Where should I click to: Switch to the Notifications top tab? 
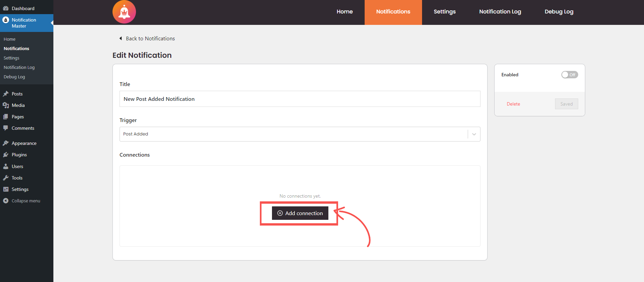coord(393,12)
